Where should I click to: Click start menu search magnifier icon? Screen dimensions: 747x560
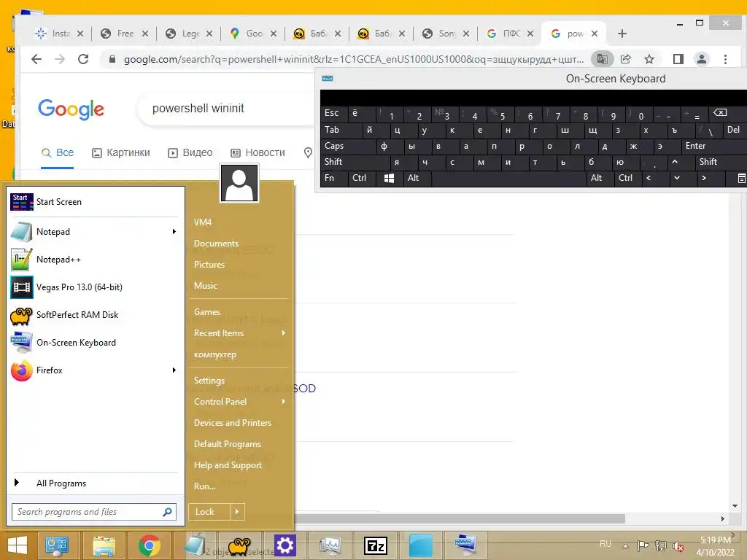point(167,512)
